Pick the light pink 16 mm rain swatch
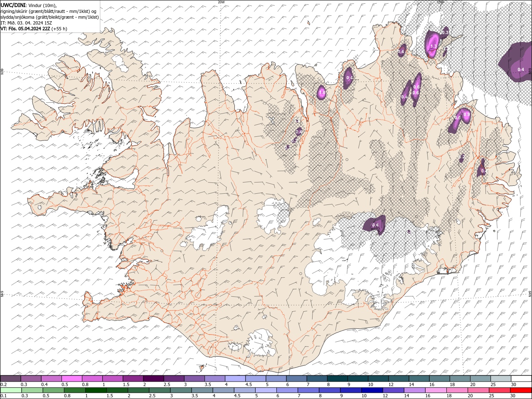Screen dimensions: 532x399 (x=436, y=390)
